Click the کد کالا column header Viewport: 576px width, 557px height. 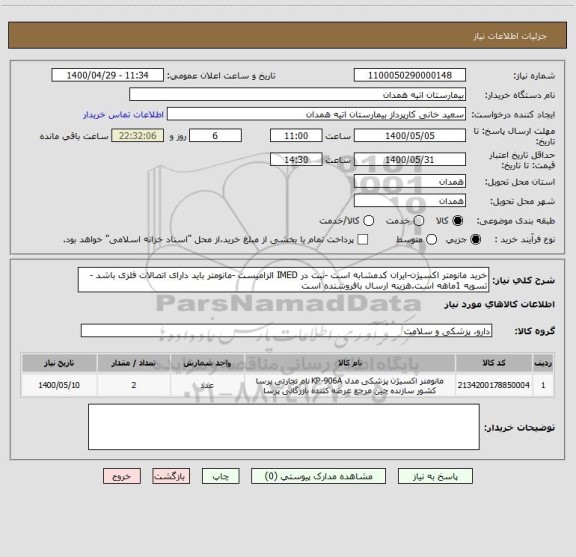tap(494, 363)
